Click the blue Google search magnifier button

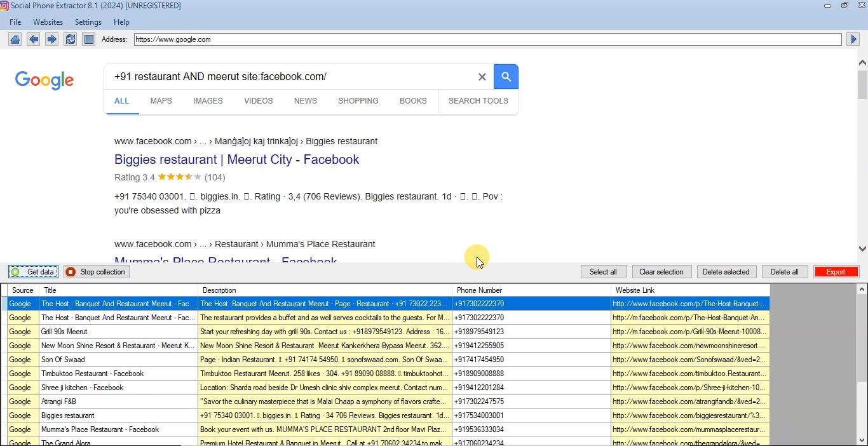pos(506,77)
